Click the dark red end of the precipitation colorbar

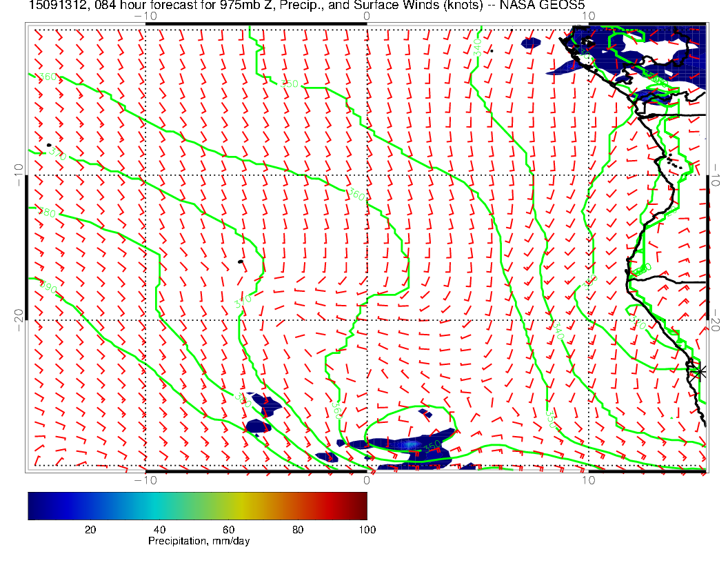[363, 505]
